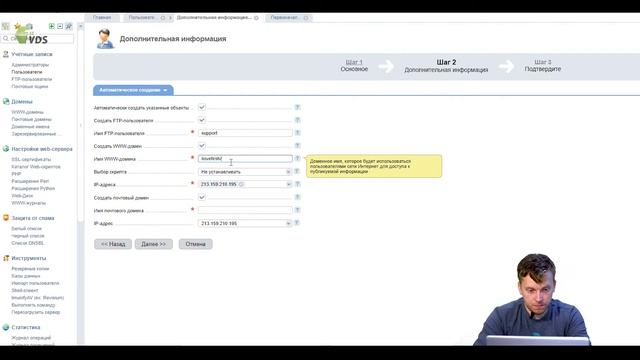This screenshot has height=360, width=640.
Task: Open Доменные имена in sidebar
Action: click(31, 127)
